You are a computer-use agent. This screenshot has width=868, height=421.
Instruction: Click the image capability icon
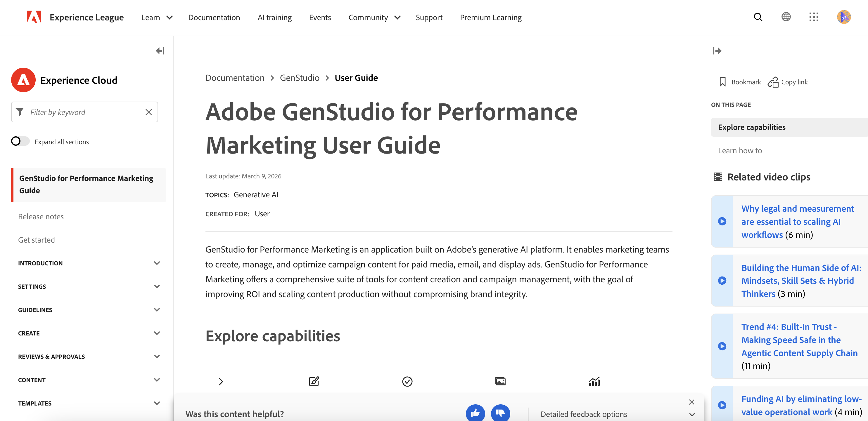tap(500, 381)
